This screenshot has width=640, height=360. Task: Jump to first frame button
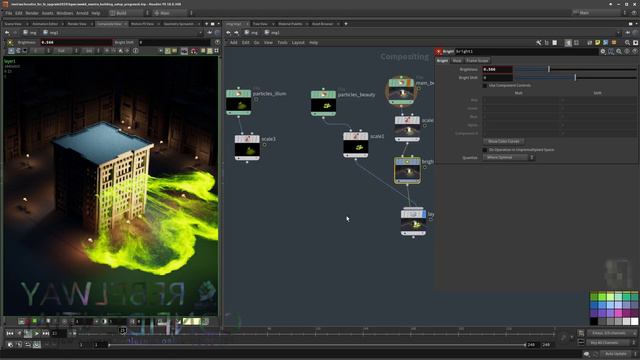point(10,333)
